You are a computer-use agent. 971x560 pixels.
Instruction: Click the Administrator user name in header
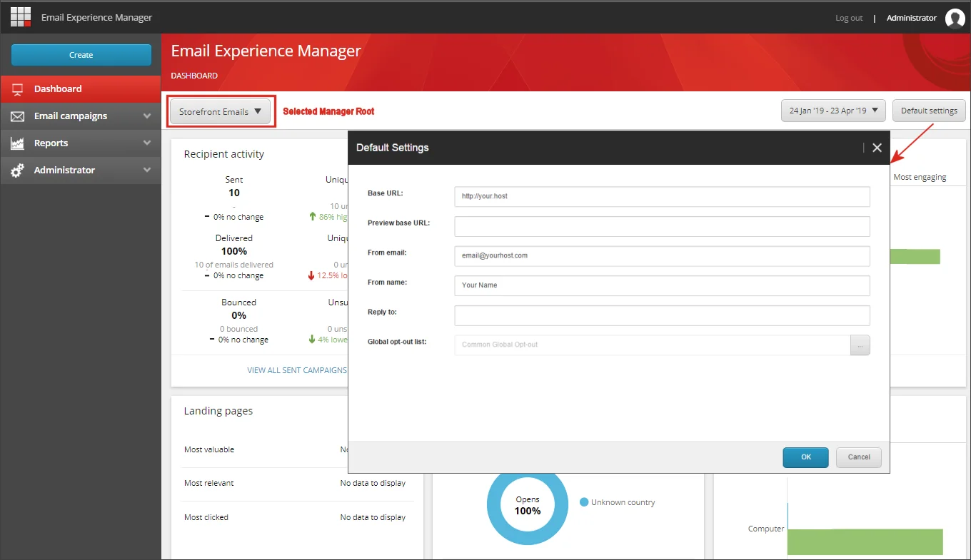(911, 18)
